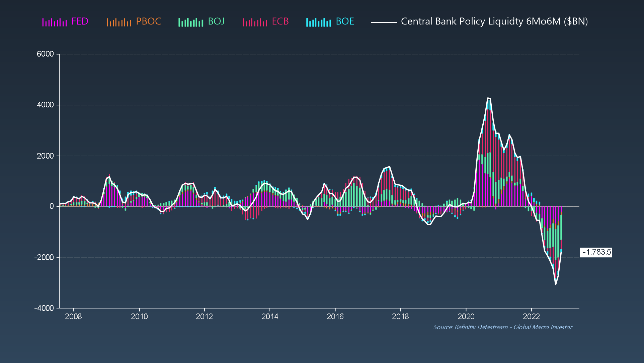Click the 2008 x-axis year marker
Image resolution: width=644 pixels, height=363 pixels.
[x=73, y=316]
